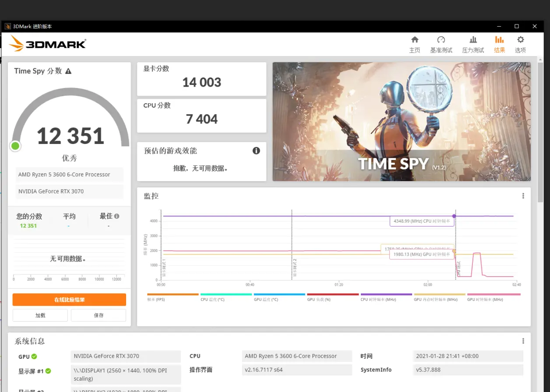550x392 pixels.
Task: Click info icon next to 最佳
Action: (116, 216)
